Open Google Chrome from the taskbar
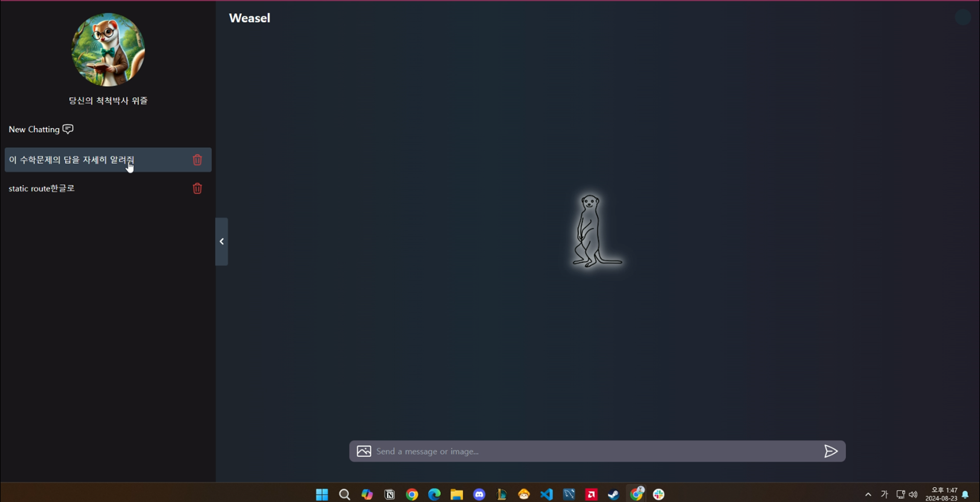The image size is (980, 502). [x=412, y=494]
